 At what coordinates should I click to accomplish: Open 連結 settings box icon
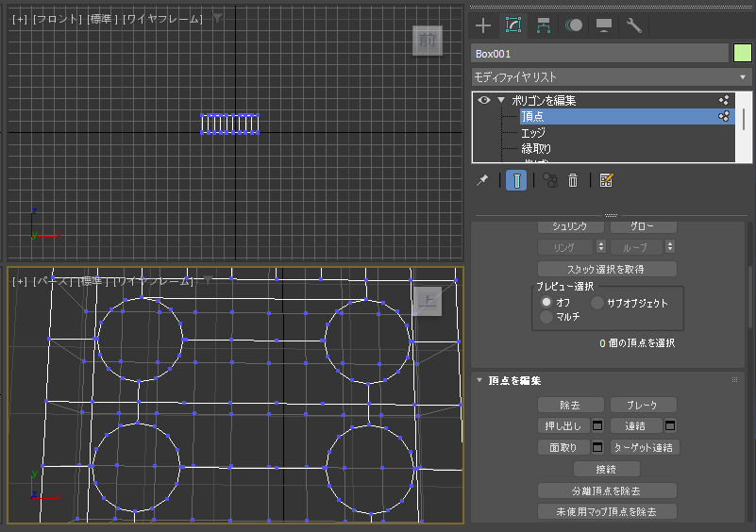tap(670, 425)
